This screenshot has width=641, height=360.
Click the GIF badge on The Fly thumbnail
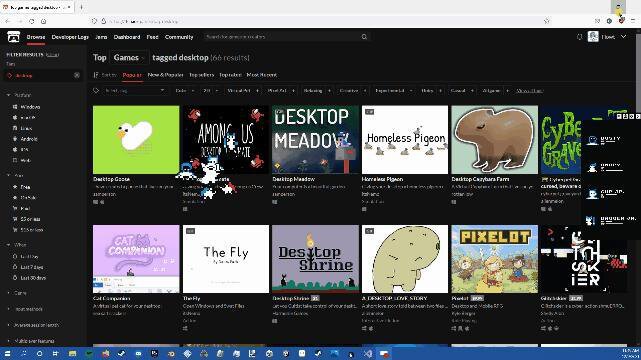190,231
